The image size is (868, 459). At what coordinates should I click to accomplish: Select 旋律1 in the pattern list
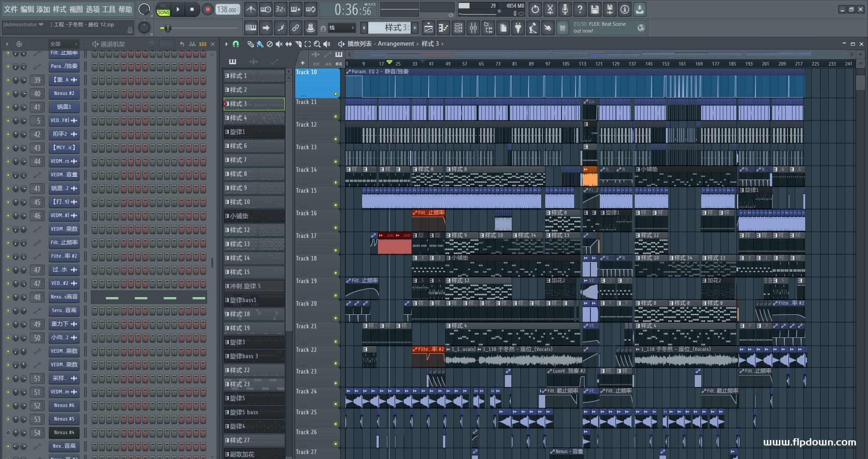[254, 132]
